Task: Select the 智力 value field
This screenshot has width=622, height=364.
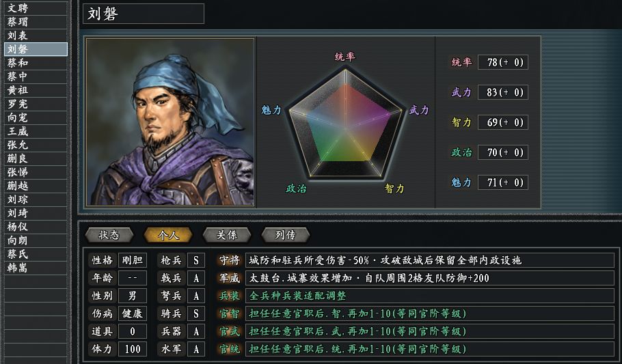Action: (x=502, y=122)
